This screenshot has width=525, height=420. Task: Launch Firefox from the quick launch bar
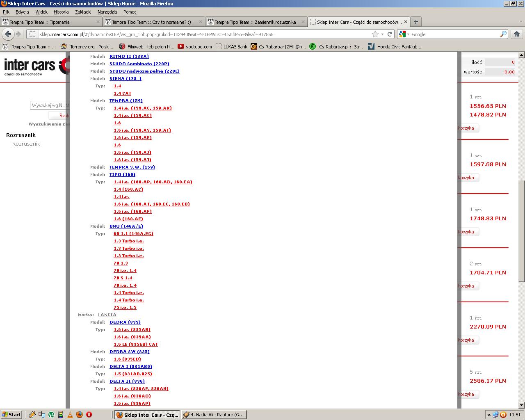80,415
